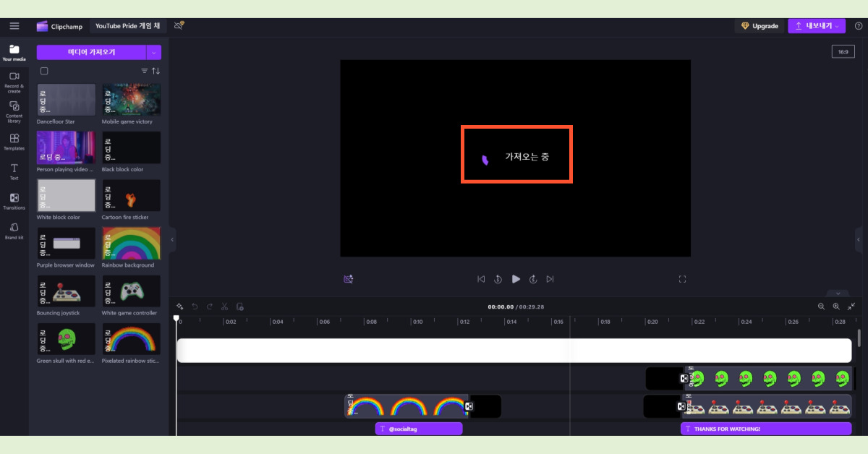Viewport: 868px width, 454px height.
Task: Zoom out the timeline
Action: (821, 307)
